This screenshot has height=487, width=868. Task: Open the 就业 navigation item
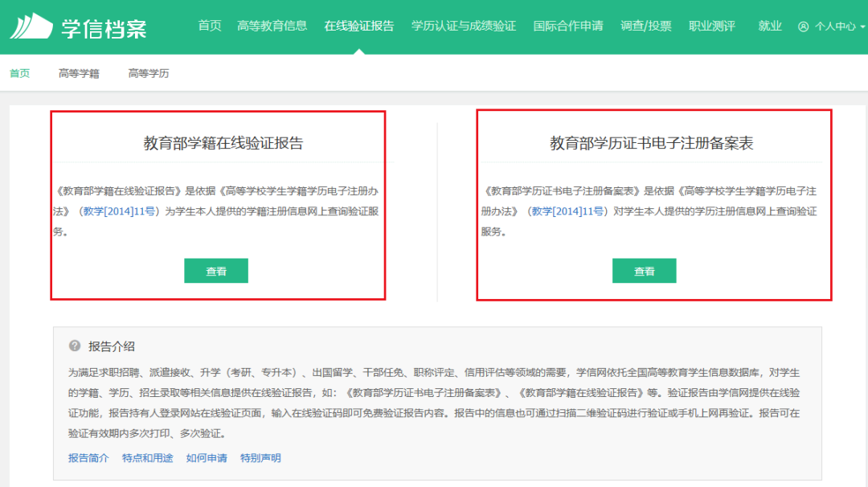point(770,26)
